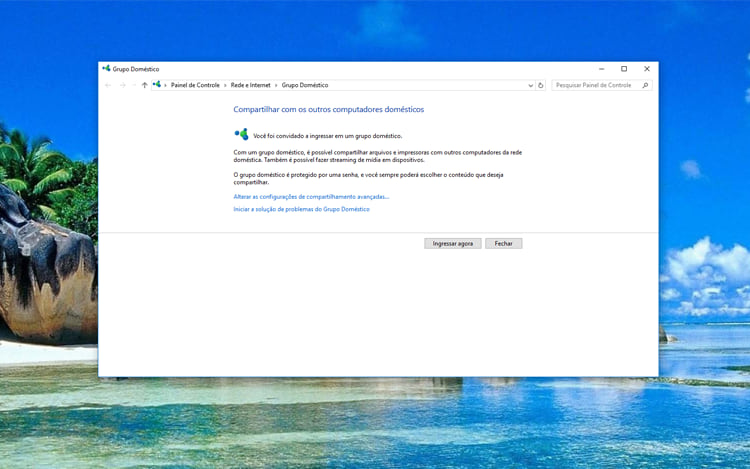Screen dimensions: 750x469
Task: Minimize the Grupo Doméstico window
Action: [602, 69]
